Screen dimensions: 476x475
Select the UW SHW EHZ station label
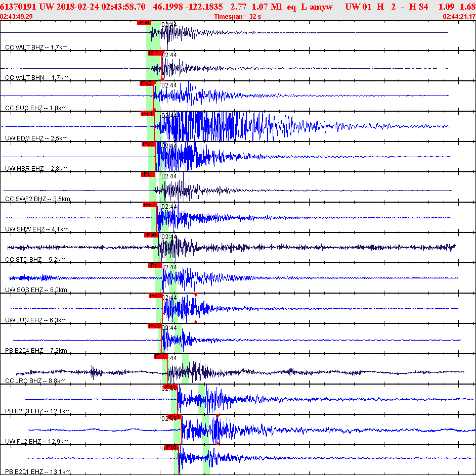[36, 229]
